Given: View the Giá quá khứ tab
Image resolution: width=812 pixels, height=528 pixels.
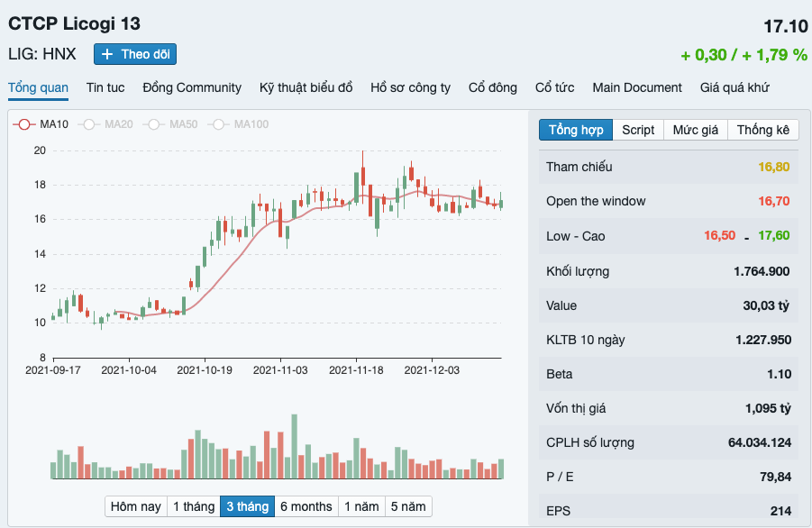Looking at the screenshot, I should 734,87.
